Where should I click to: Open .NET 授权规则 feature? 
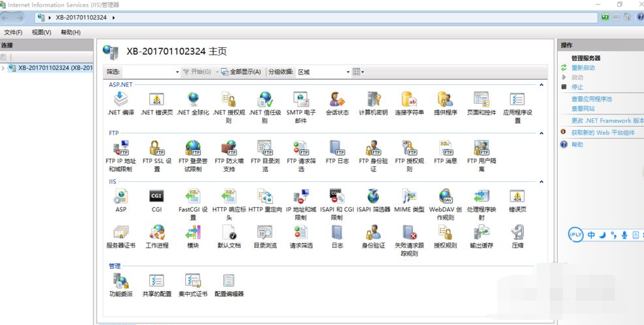tap(229, 107)
